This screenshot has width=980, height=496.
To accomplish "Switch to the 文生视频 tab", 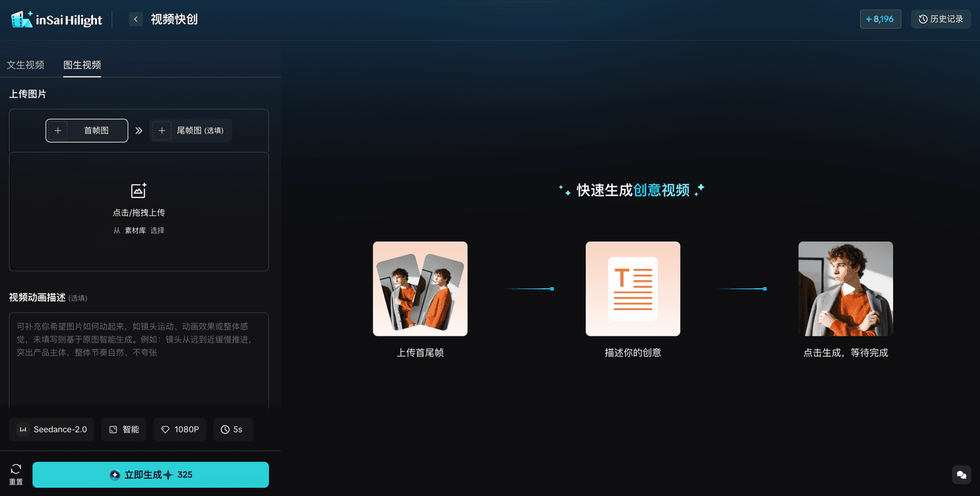I will pyautogui.click(x=26, y=65).
